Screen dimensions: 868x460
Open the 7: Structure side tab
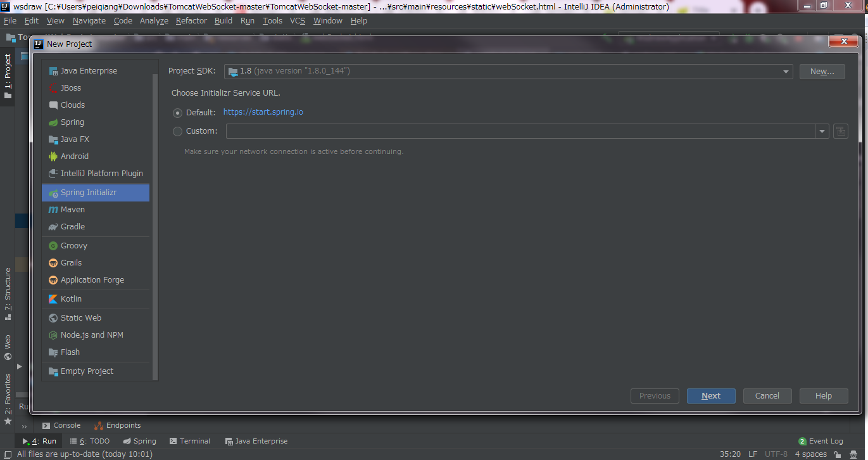coord(8,293)
